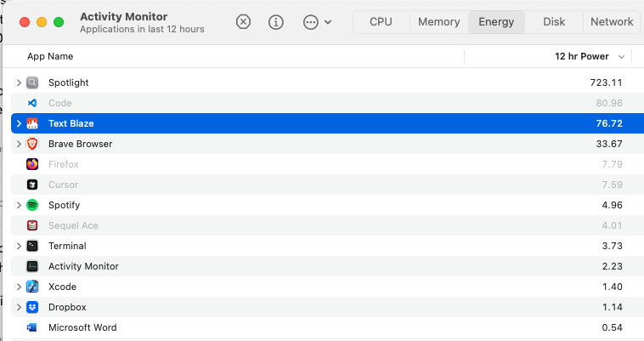
Task: Open the process info (i) toolbar icon
Action: 276,22
